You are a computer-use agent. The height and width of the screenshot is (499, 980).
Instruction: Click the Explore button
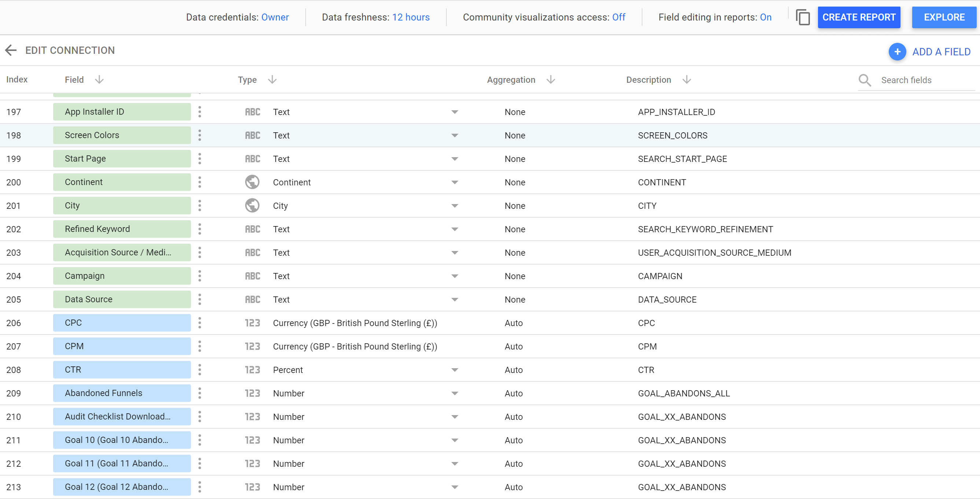(x=944, y=18)
